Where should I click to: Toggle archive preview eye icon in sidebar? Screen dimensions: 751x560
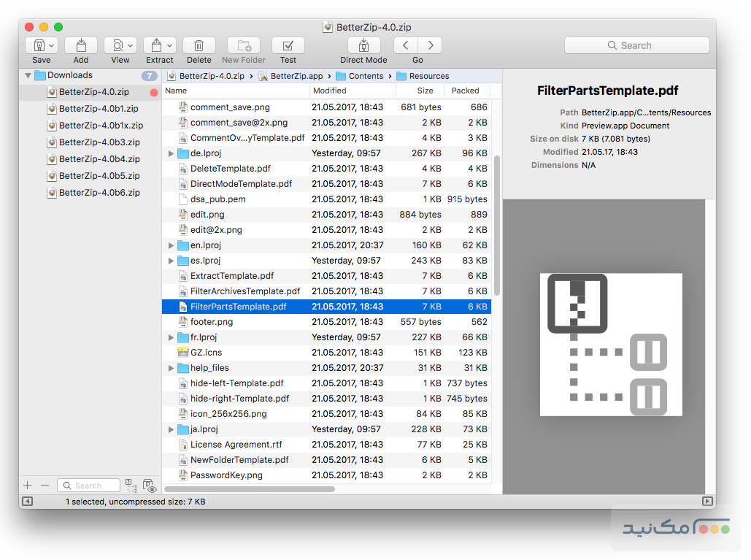pos(149,486)
